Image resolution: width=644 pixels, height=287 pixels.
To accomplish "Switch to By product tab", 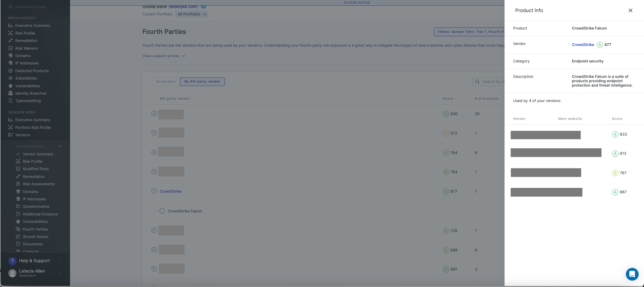I will pos(166,82).
